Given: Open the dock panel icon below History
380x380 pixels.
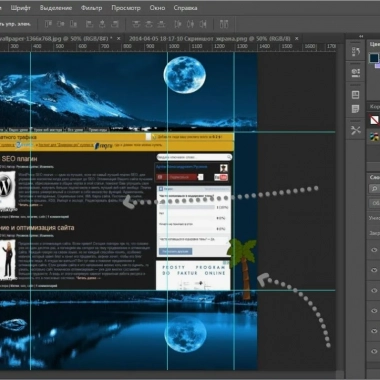Looking at the screenshot, I should pyautogui.click(x=356, y=72).
